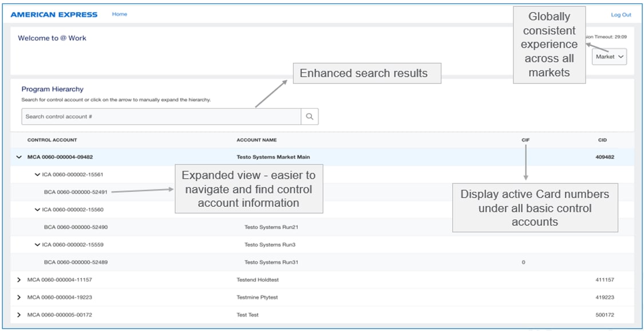Select BCA 0060-000000-52490 account
Image resolution: width=644 pixels, height=331 pixels.
76,227
